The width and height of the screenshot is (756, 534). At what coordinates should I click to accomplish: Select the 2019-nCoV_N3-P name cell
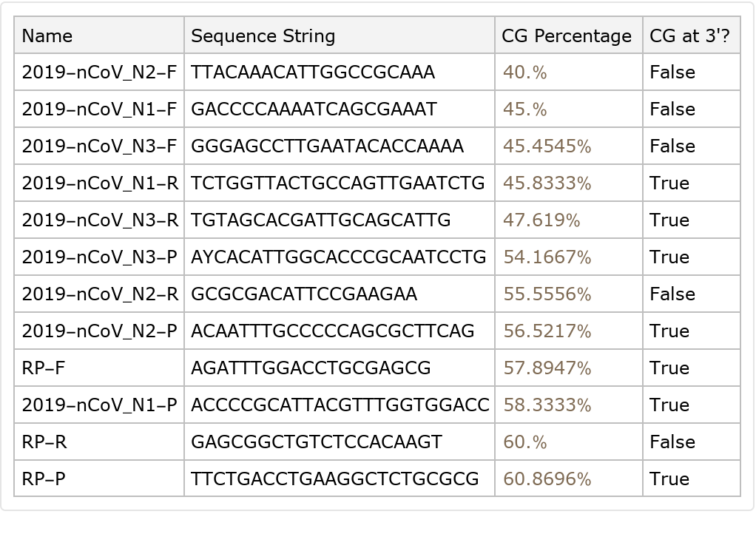100,257
